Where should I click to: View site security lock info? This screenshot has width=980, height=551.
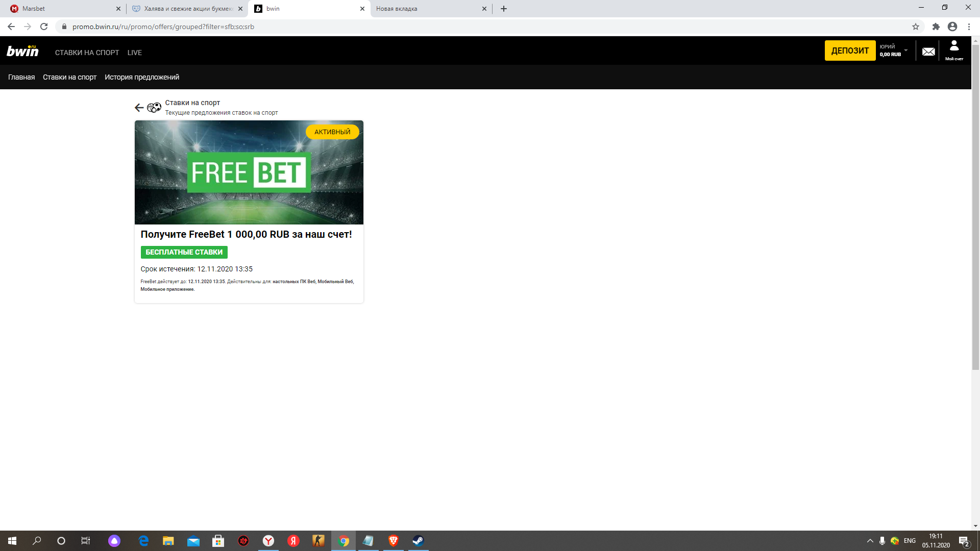[x=64, y=27]
